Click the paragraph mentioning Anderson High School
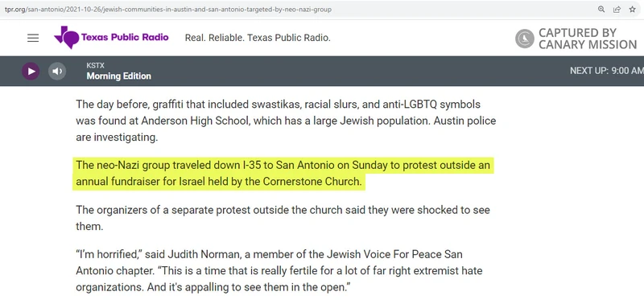The image size is (644, 300). (x=286, y=121)
